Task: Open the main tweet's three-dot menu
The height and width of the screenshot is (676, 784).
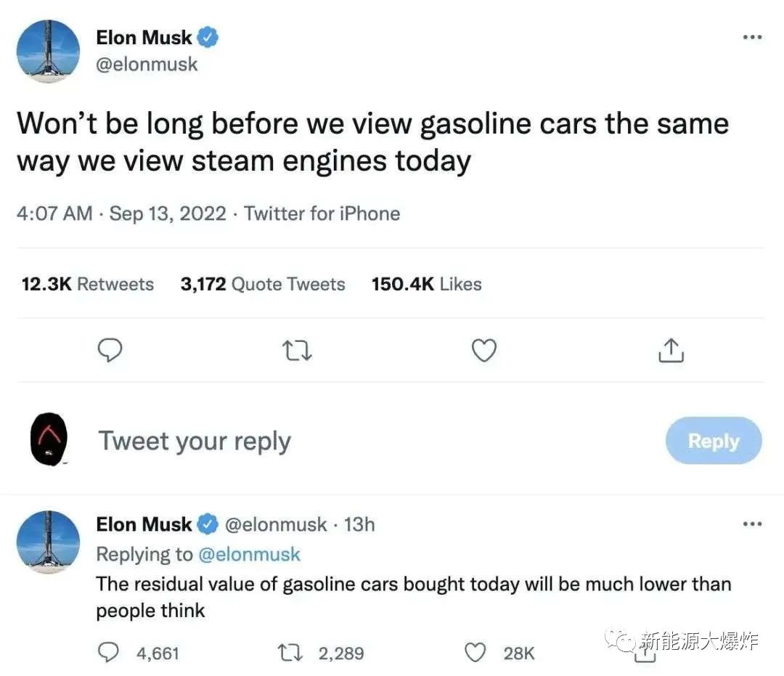Action: (752, 37)
